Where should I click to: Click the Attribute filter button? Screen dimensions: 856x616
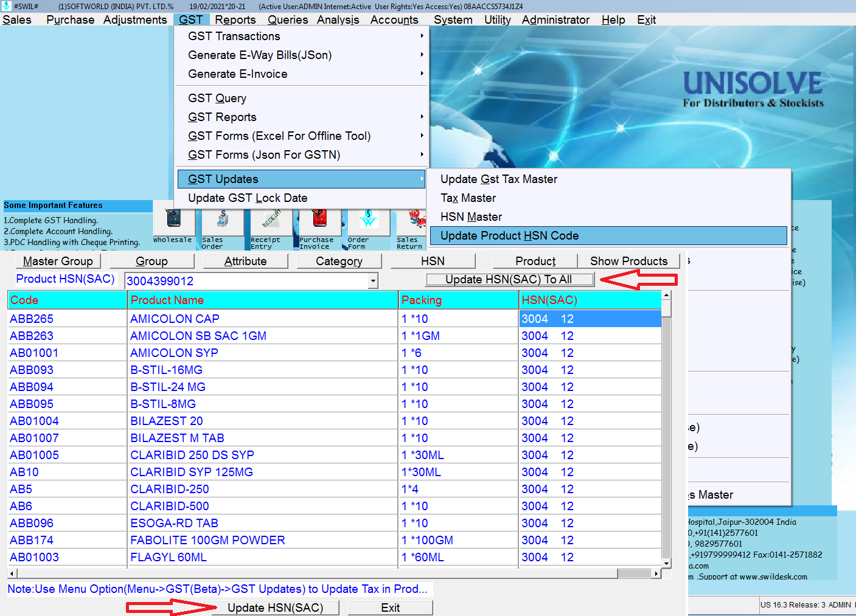coord(245,261)
